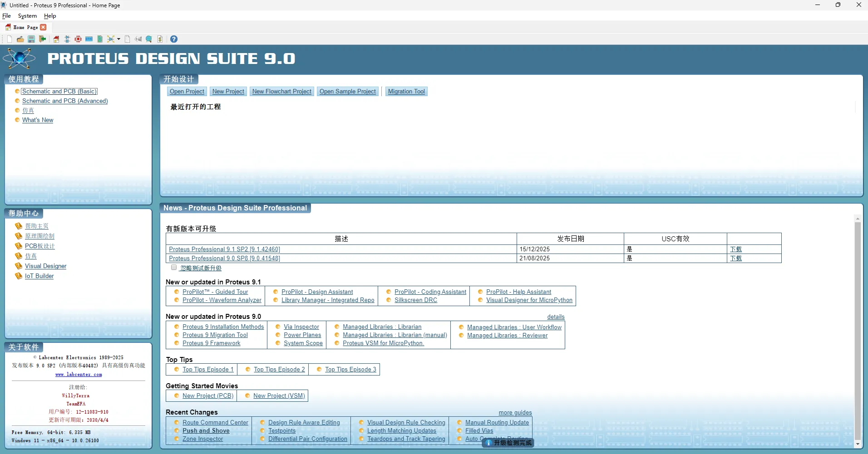Viewport: 868px width, 454px height.
Task: Click the Open Project button
Action: (187, 91)
